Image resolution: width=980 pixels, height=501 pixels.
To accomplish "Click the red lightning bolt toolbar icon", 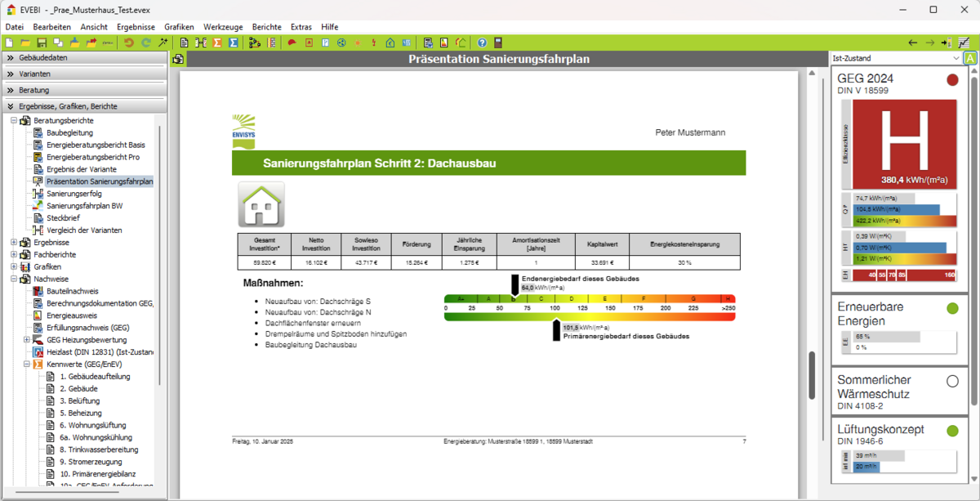I will (x=374, y=42).
